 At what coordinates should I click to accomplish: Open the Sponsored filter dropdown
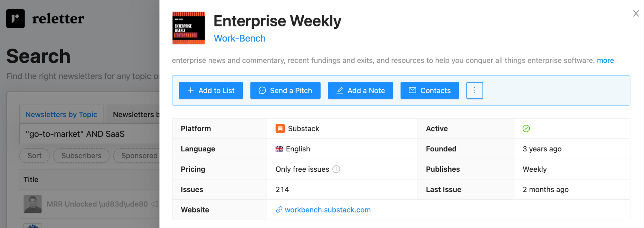pos(137,156)
